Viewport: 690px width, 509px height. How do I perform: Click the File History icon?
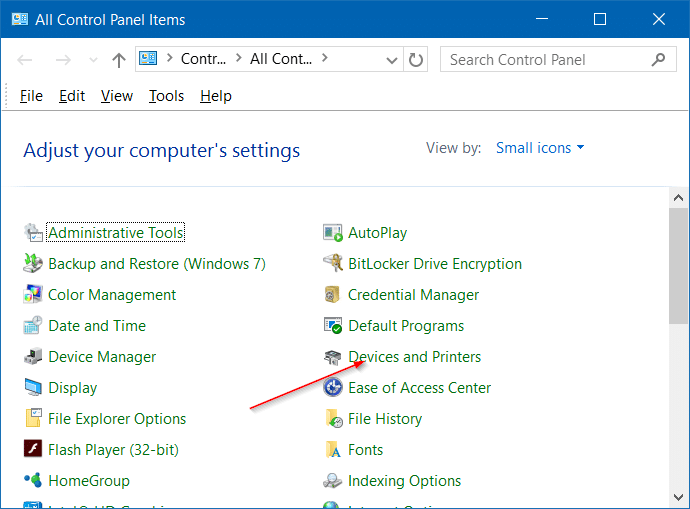coord(334,418)
